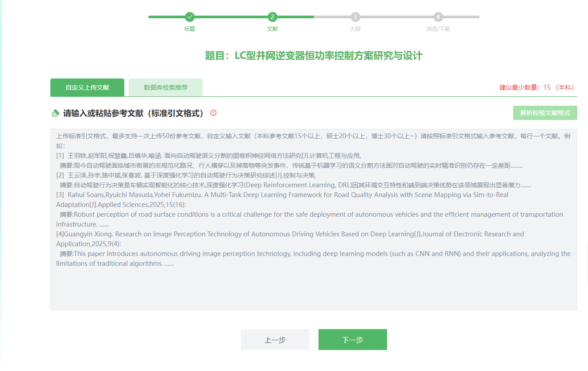Go back with the 上一步 button
Screen dimensions: 588x371
[275, 340]
